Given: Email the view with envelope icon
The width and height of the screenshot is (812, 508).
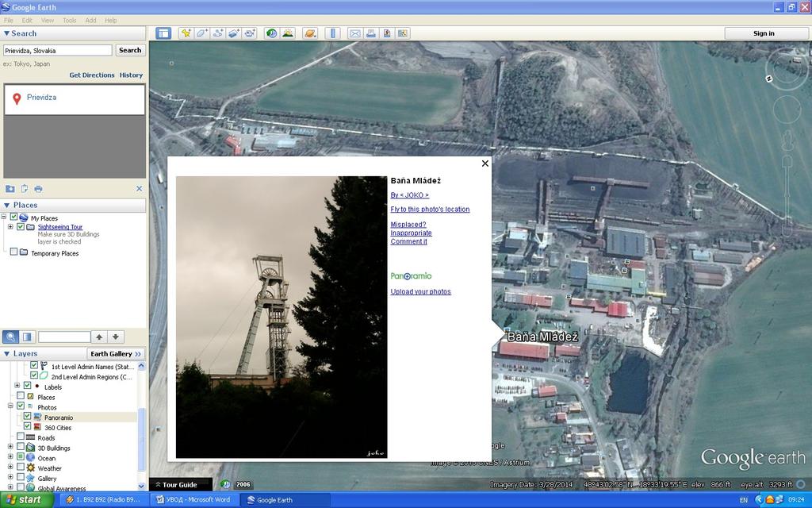Looking at the screenshot, I should [354, 33].
